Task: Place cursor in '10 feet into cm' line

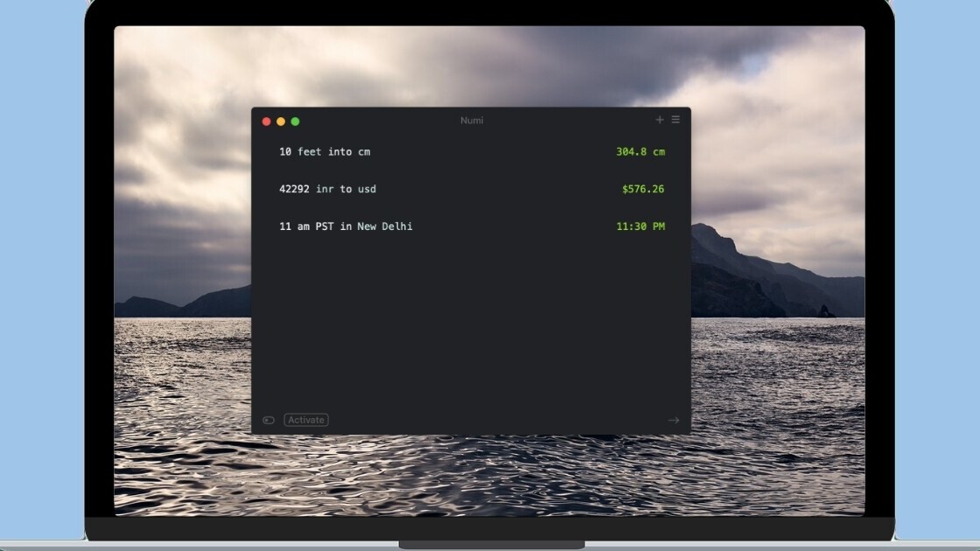Action: coord(325,152)
